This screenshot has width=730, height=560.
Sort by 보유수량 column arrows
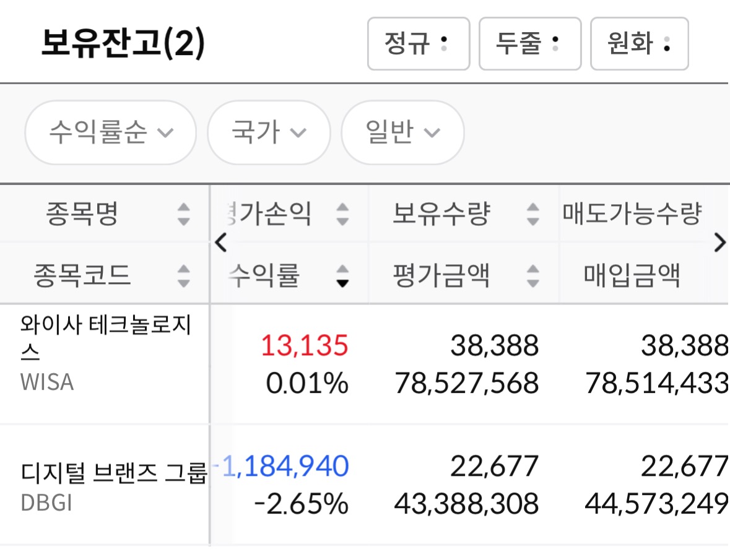tap(533, 214)
